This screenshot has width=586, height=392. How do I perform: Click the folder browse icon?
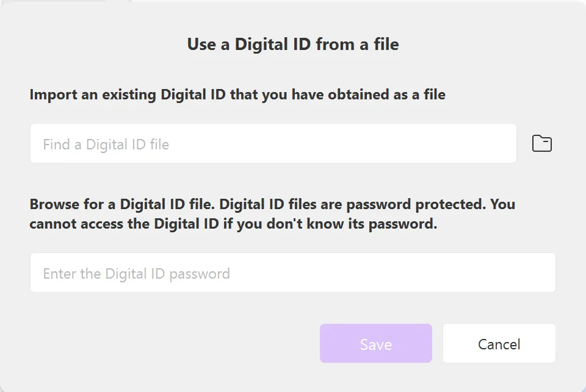[x=541, y=144]
